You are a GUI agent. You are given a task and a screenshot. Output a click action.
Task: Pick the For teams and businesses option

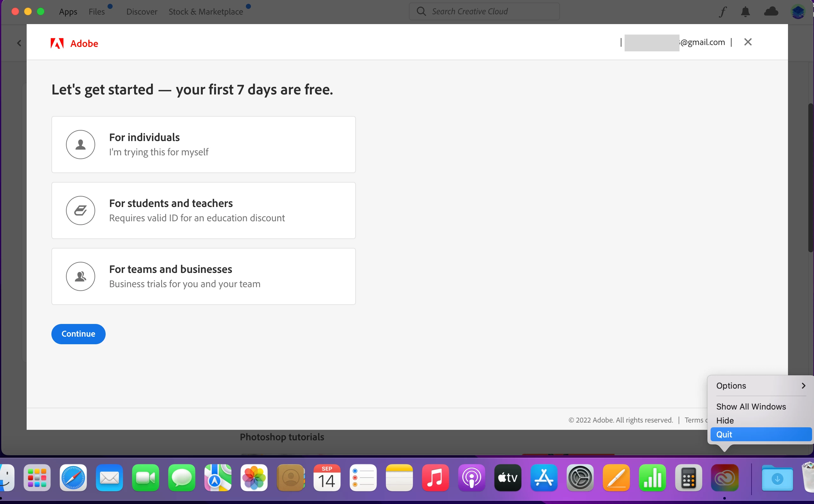coord(204,276)
